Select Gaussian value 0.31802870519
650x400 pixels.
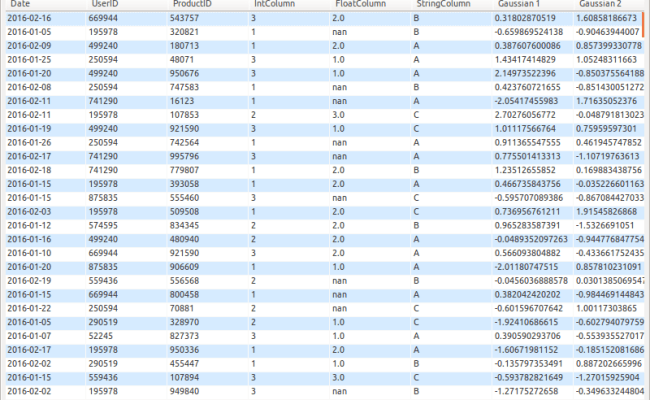tap(525, 18)
